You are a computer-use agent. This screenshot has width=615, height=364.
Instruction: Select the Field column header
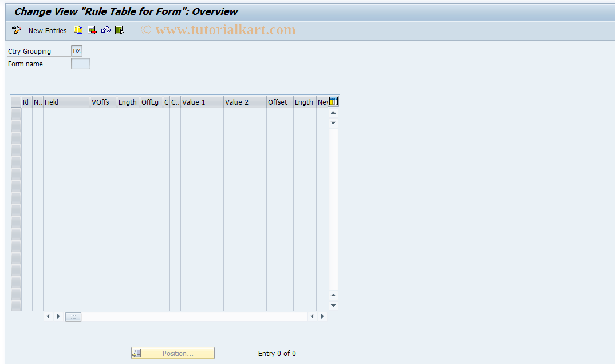point(66,102)
